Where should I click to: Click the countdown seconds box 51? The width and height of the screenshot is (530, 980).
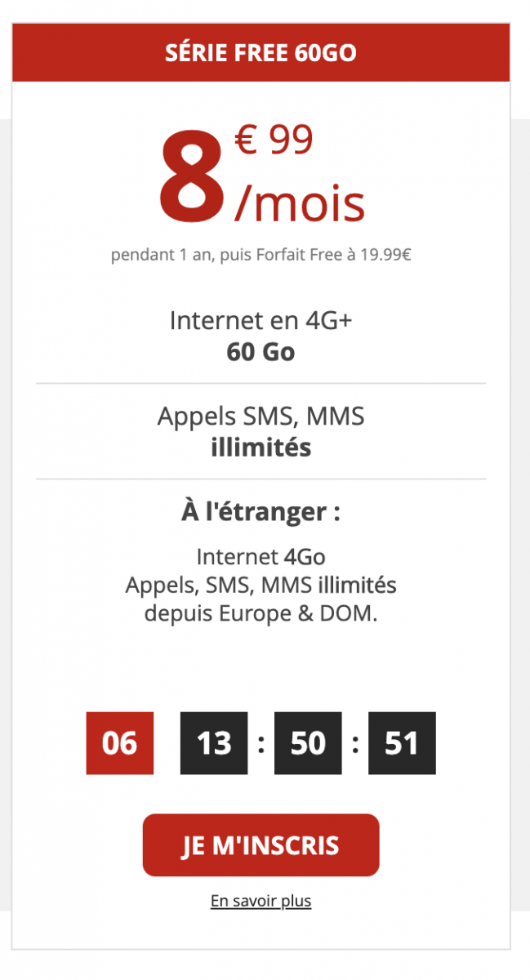(402, 743)
